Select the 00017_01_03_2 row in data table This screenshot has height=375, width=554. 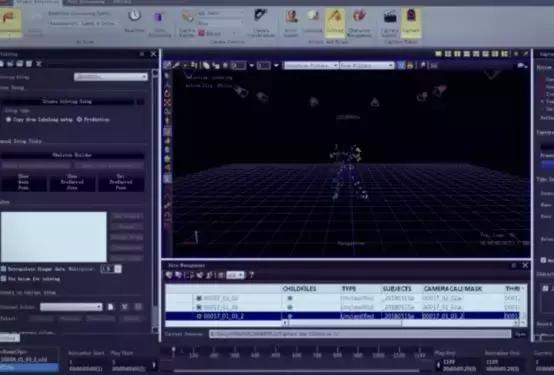[343, 316]
